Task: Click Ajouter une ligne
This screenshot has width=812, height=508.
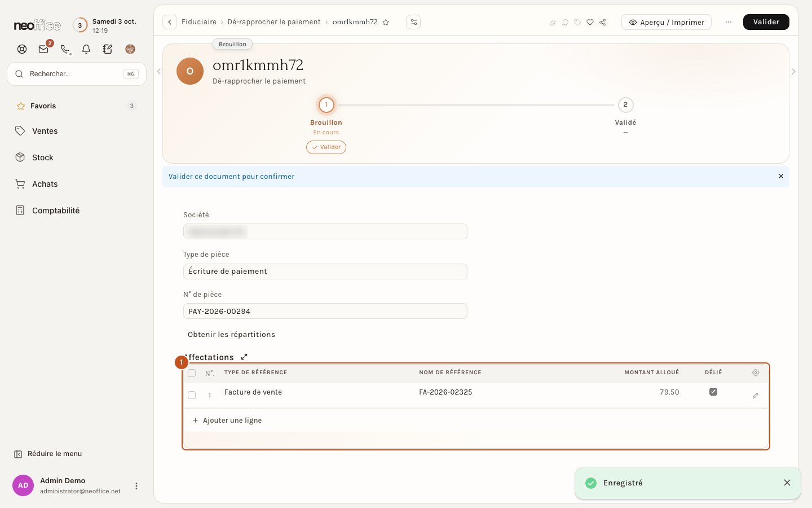Action: [x=227, y=421]
